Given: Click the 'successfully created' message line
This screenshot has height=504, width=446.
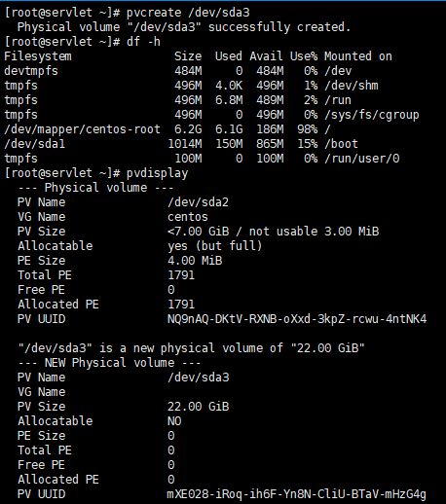Looking at the screenshot, I should (x=184, y=27).
